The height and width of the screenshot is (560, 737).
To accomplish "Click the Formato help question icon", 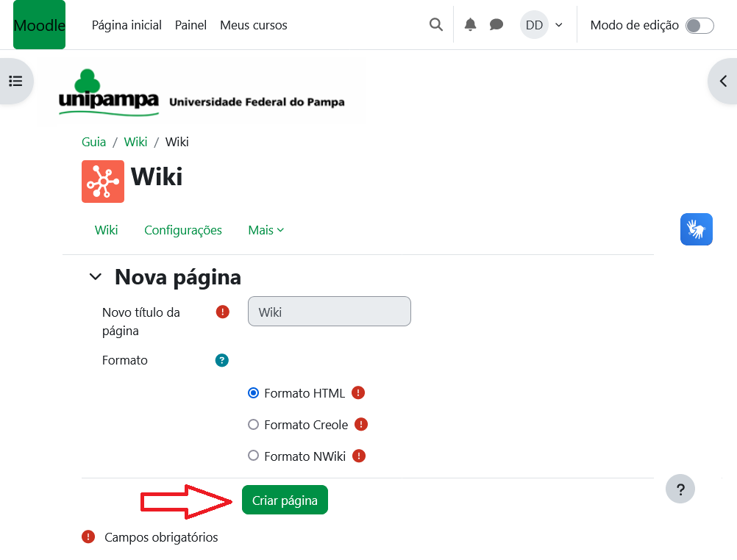I will pos(222,360).
